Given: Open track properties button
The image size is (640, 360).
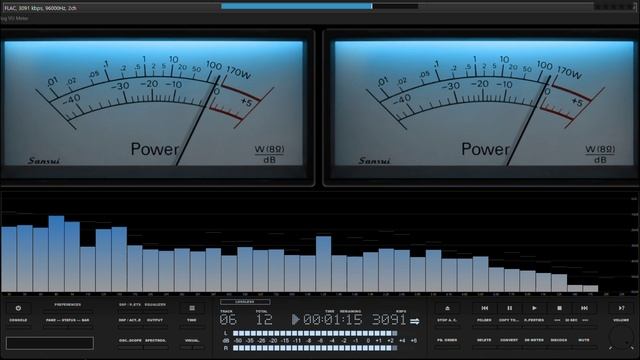Looking at the screenshot, I should coord(534,320).
